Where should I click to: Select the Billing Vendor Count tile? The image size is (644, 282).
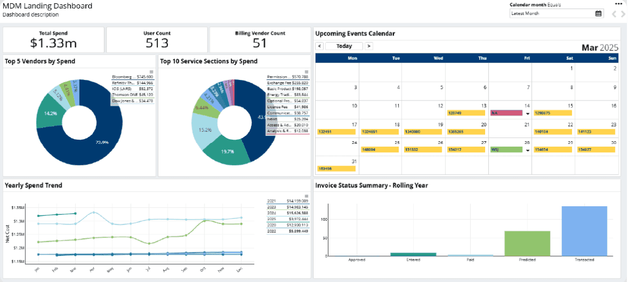(x=260, y=40)
